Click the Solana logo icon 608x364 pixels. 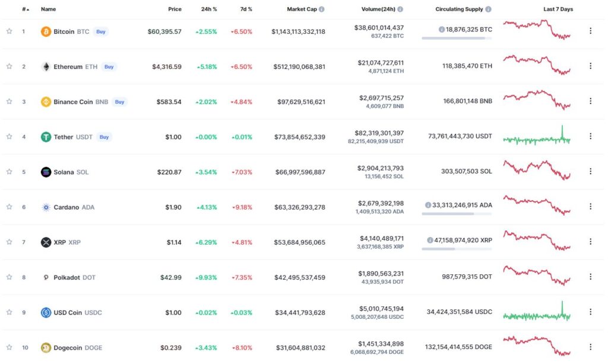(x=46, y=172)
